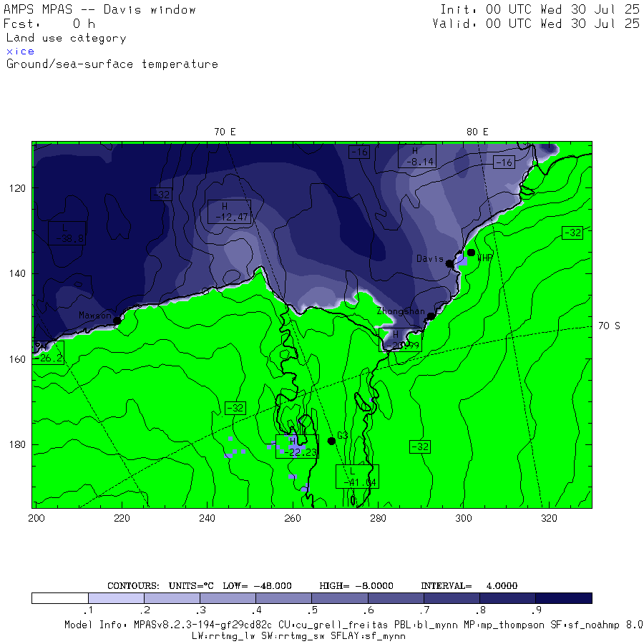The image size is (644, 644).
Task: Click the '-26.2' label at map's left edge
Action: (49, 353)
